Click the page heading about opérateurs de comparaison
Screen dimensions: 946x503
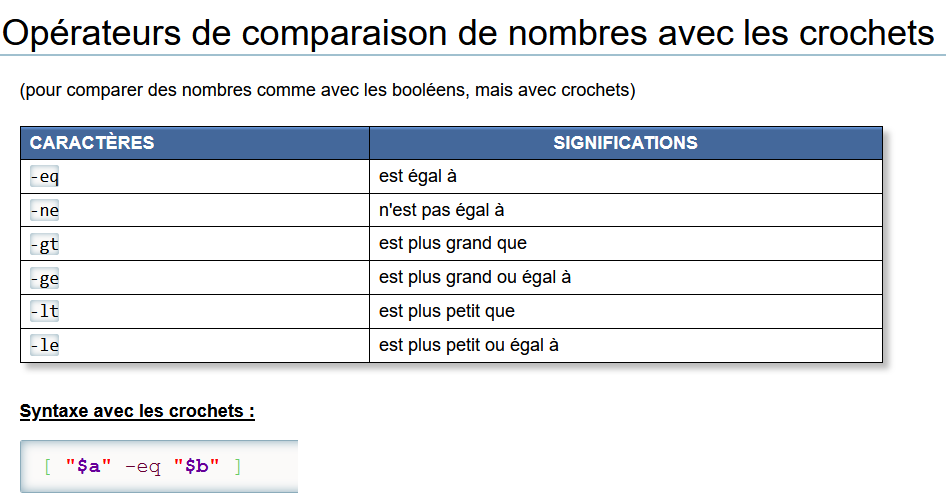(468, 33)
